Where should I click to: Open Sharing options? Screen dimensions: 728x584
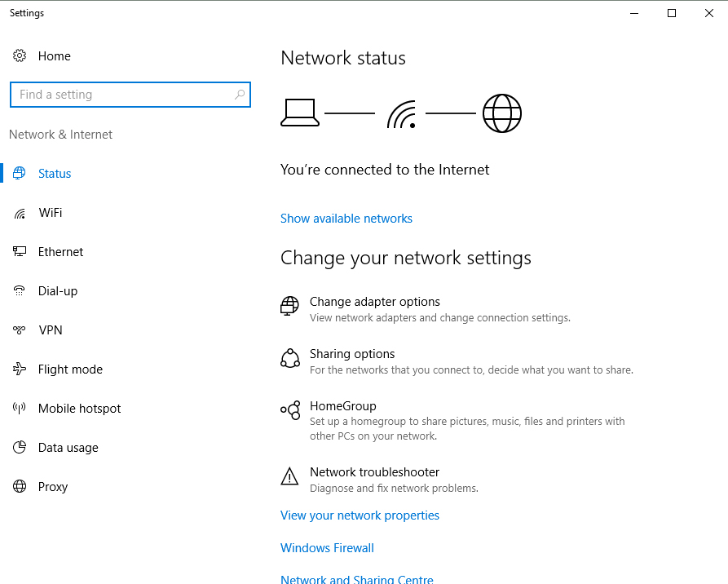[352, 354]
